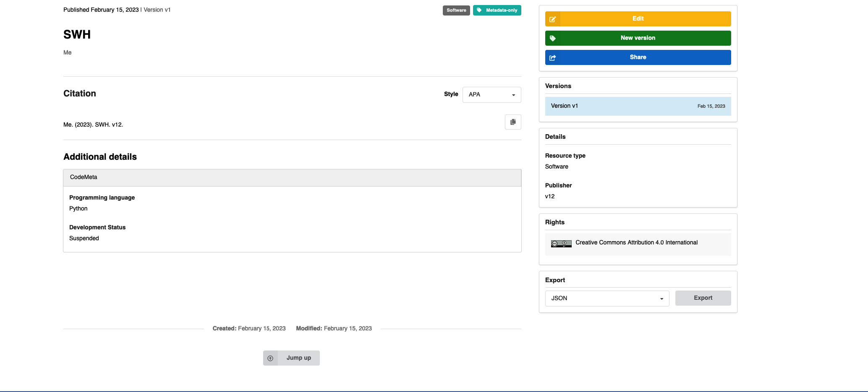
Task: Click the Edit button
Action: tap(638, 18)
